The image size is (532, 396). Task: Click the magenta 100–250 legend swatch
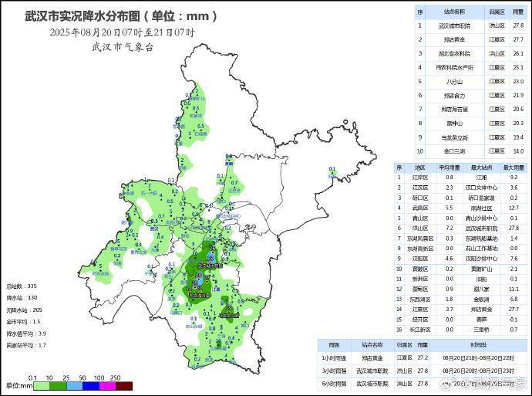tap(108, 386)
